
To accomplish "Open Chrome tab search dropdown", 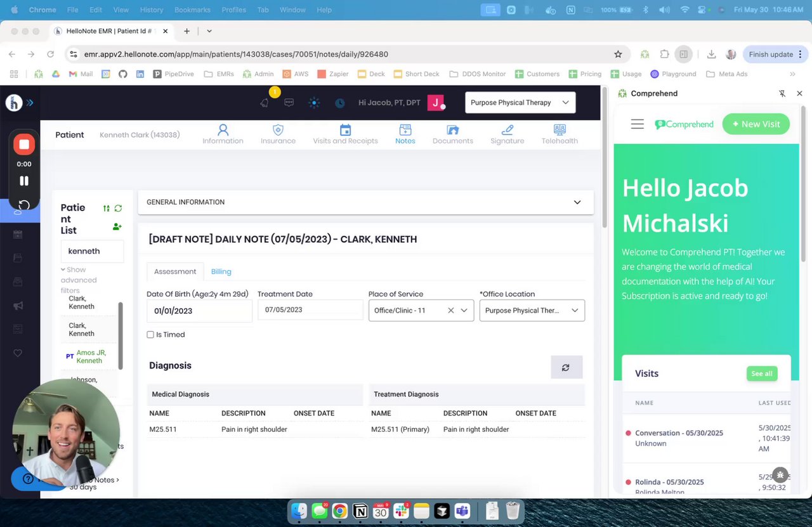I will coord(209,31).
